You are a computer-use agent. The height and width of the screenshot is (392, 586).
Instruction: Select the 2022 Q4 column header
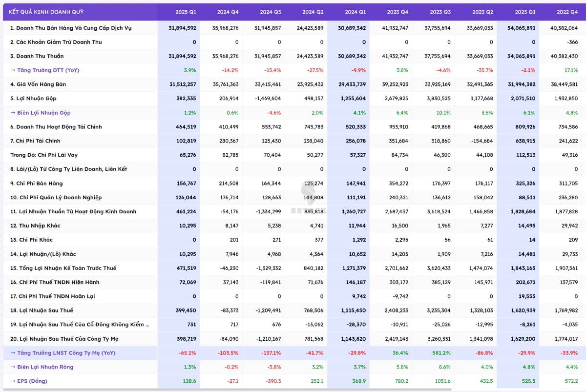(x=567, y=12)
